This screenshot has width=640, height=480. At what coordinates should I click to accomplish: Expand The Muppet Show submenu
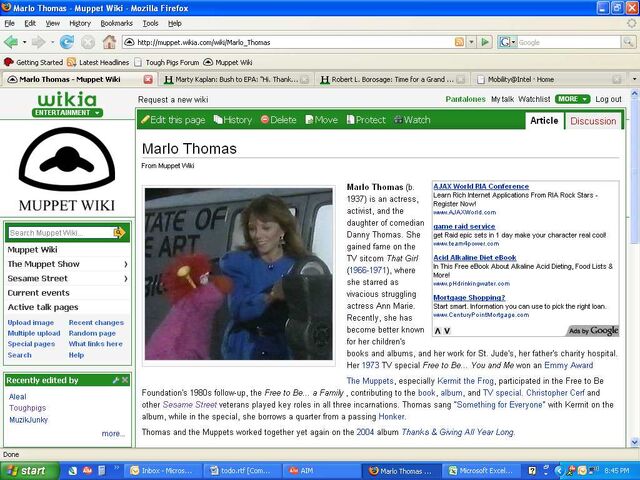[x=67, y=264]
